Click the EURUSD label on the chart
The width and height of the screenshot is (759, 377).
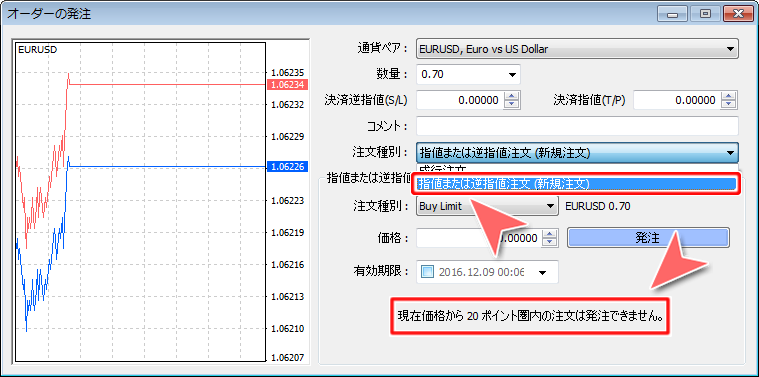point(37,49)
